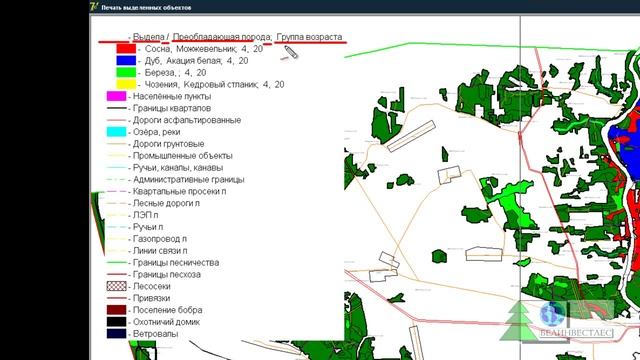Click the Группа возраста header text
Viewport: 640px width, 360px height.
309,37
